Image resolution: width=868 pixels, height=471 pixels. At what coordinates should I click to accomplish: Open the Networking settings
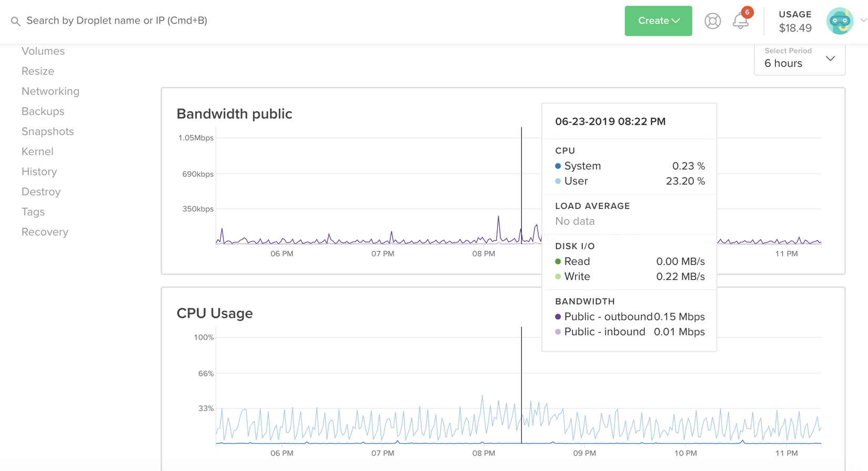point(51,91)
